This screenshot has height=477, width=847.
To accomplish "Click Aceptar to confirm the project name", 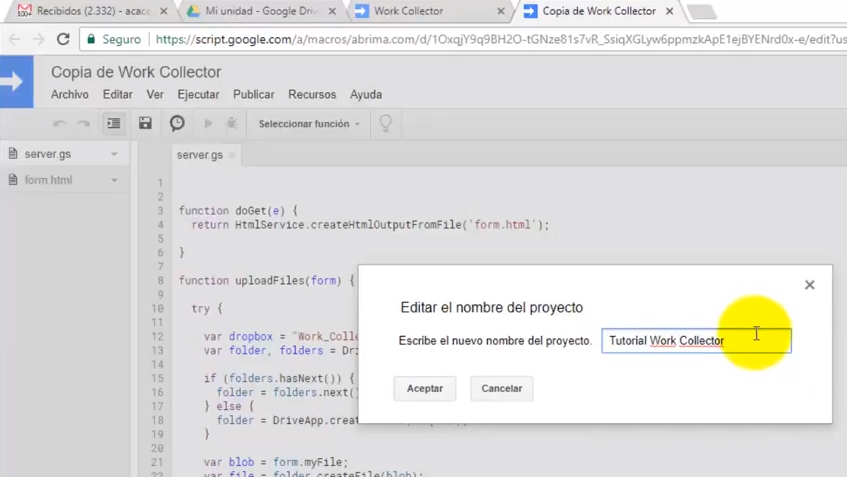I will 425,388.
